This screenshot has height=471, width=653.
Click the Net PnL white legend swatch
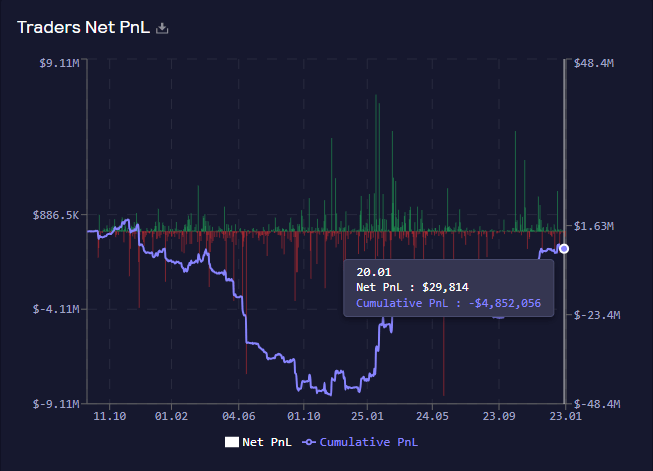[x=232, y=442]
